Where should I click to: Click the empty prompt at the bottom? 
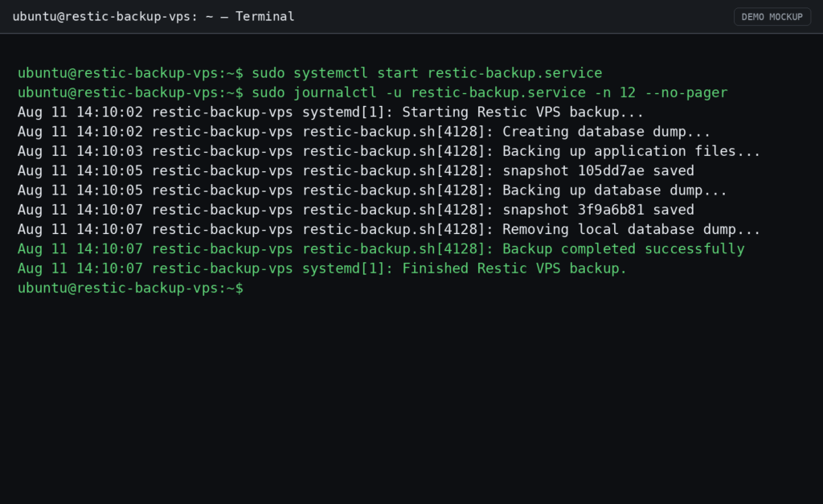(x=130, y=288)
